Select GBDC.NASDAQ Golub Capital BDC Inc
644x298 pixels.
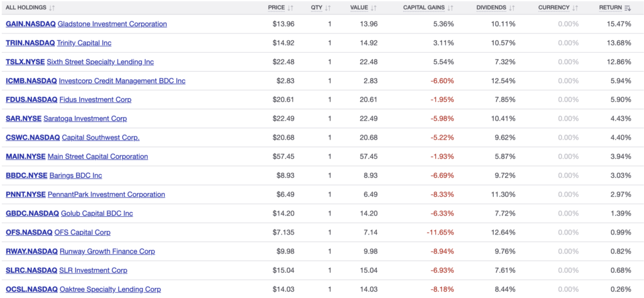pyautogui.click(x=69, y=213)
